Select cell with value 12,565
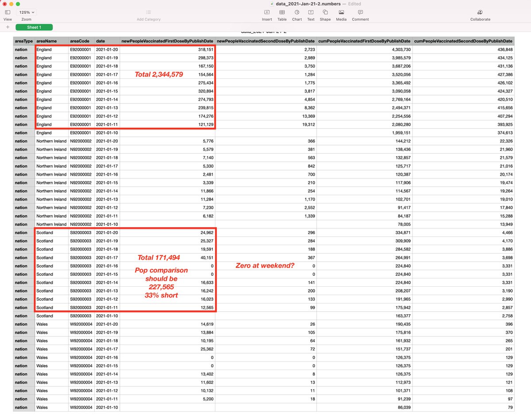Screen dimensions: 531x420 (168, 308)
